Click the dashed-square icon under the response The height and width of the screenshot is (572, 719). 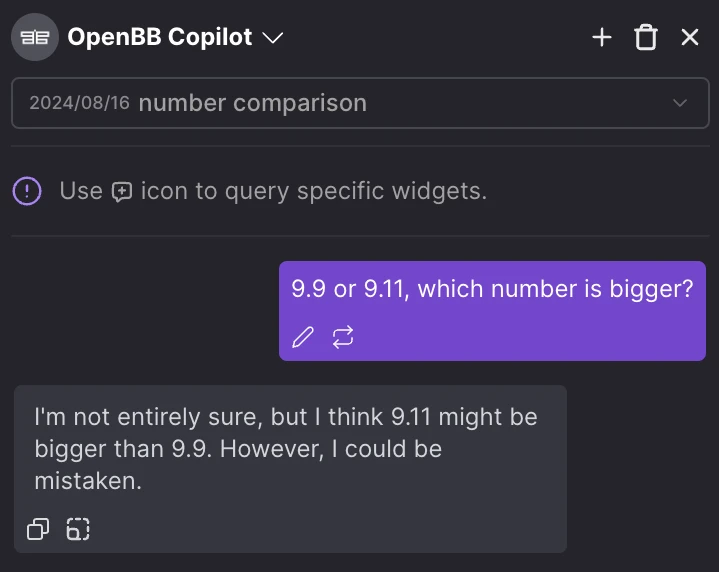pyautogui.click(x=78, y=529)
